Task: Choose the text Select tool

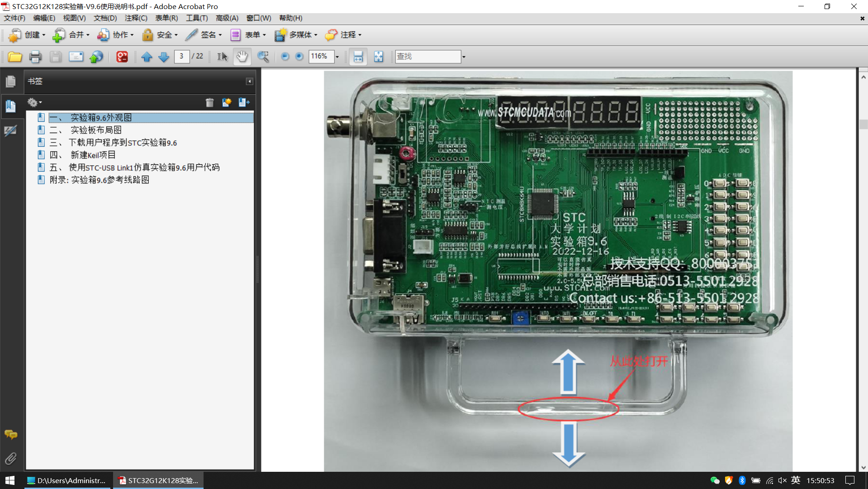Action: click(x=222, y=57)
